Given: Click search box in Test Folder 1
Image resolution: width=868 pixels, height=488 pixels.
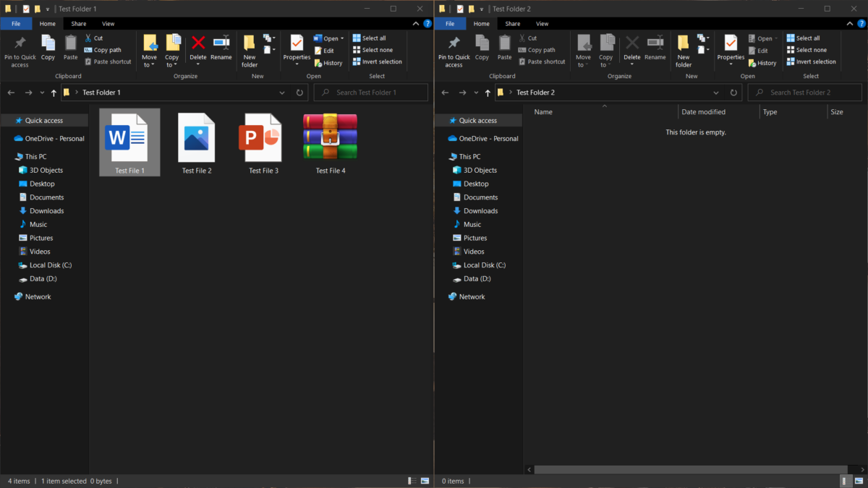Looking at the screenshot, I should [371, 93].
